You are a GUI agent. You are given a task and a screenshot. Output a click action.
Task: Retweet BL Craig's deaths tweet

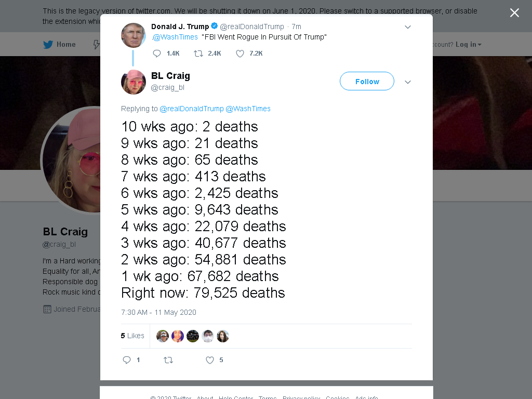168,360
